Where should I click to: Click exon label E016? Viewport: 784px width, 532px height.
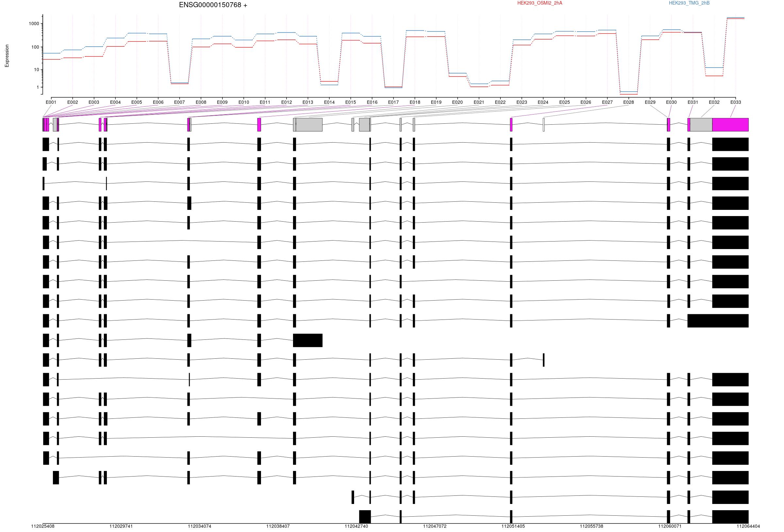372,102
